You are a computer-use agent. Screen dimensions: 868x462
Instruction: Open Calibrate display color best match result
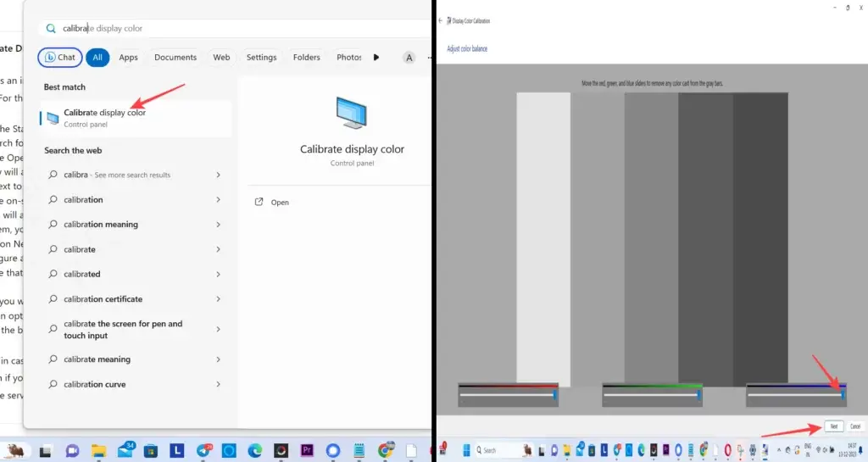[136, 118]
